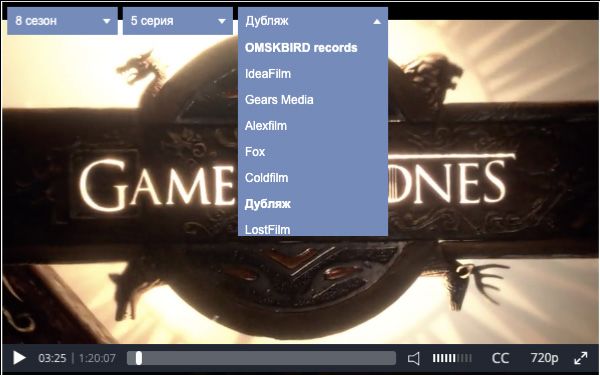The width and height of the screenshot is (600, 375).
Task: Click the progress bar handle
Action: (x=139, y=359)
